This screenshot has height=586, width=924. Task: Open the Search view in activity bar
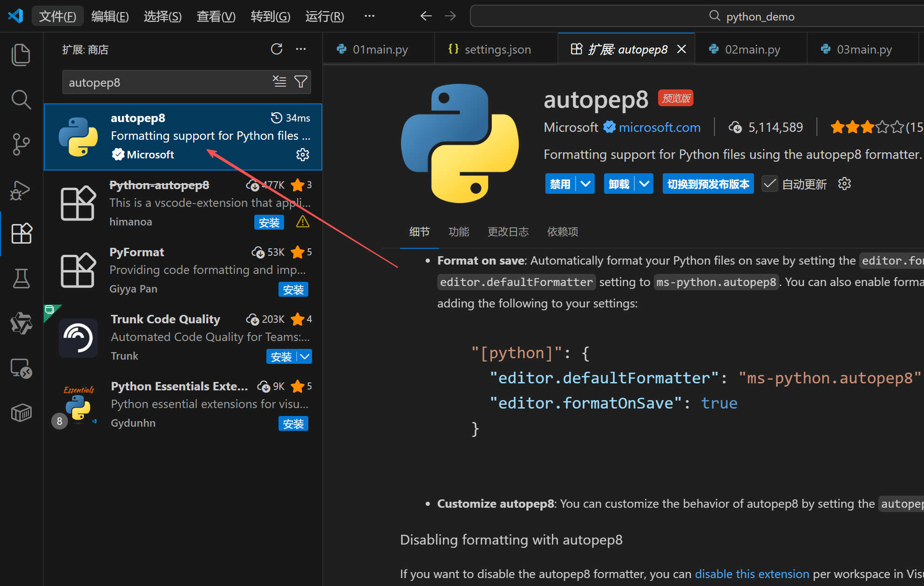point(21,99)
